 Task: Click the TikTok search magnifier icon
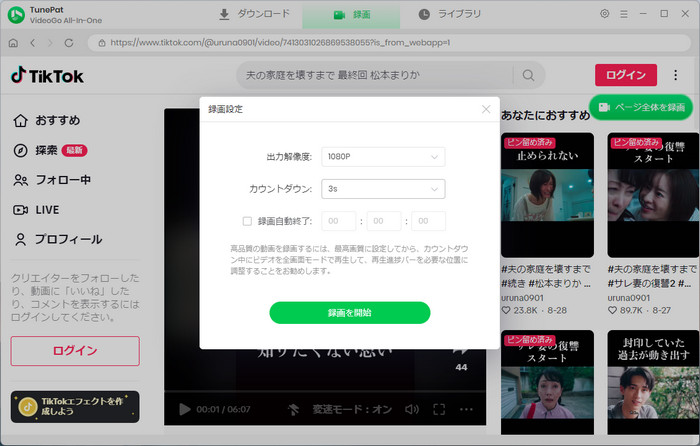528,75
